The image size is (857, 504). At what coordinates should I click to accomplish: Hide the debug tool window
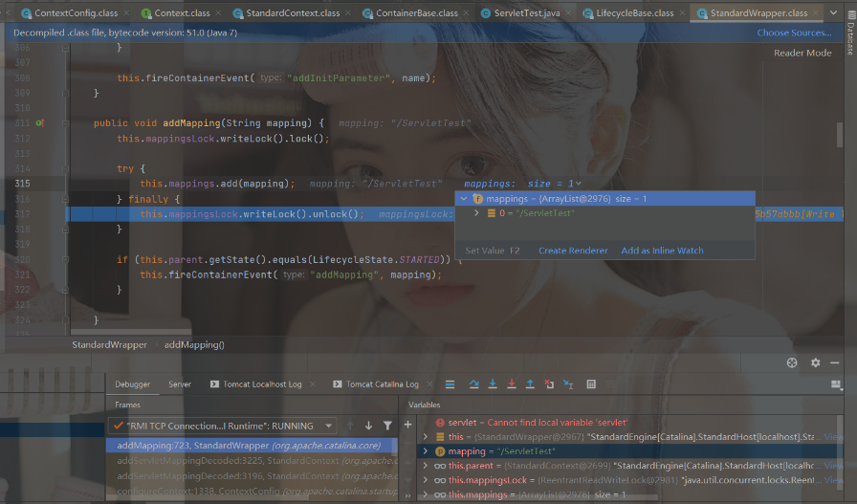pyautogui.click(x=835, y=363)
